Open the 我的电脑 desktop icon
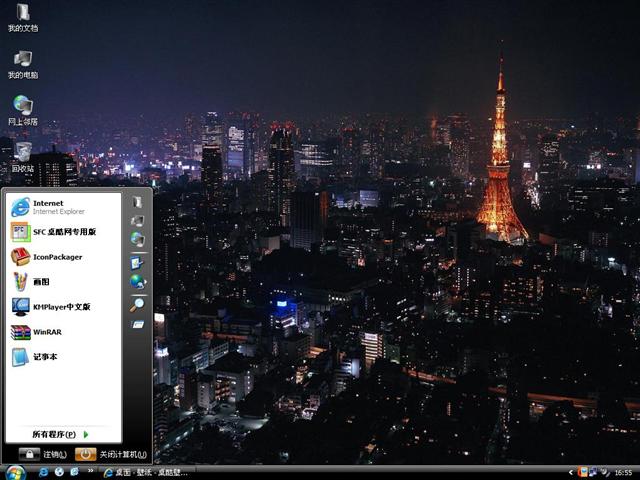Image resolution: width=640 pixels, height=480 pixels. click(23, 64)
